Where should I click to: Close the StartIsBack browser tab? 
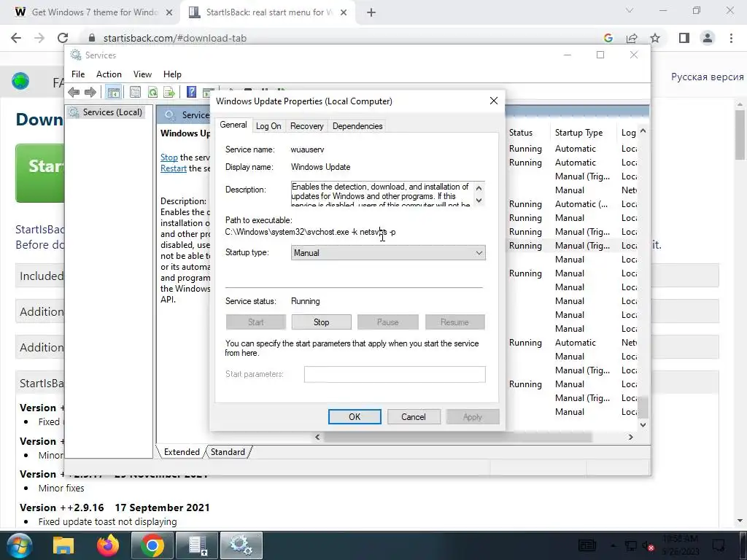point(344,13)
